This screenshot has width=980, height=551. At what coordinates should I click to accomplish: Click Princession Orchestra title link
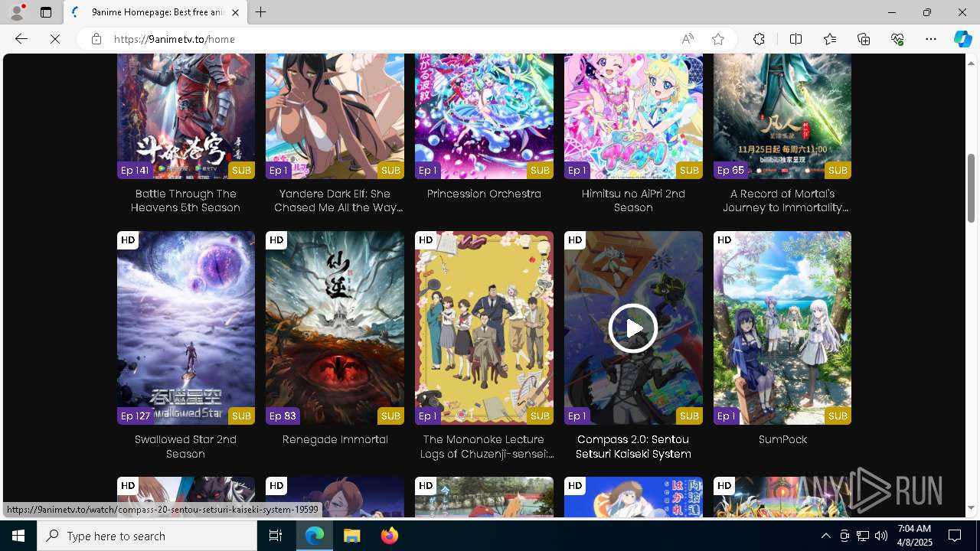(484, 194)
